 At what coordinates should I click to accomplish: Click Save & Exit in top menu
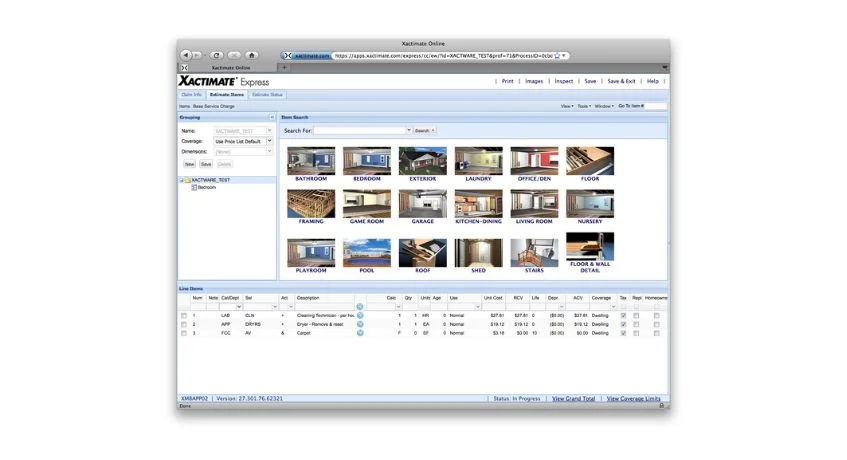pos(621,81)
